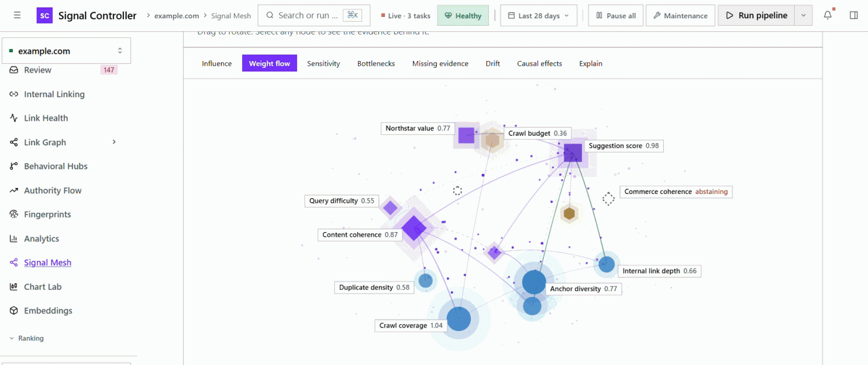This screenshot has height=365, width=868.
Task: Switch to the Bottlenecks tab
Action: 376,64
